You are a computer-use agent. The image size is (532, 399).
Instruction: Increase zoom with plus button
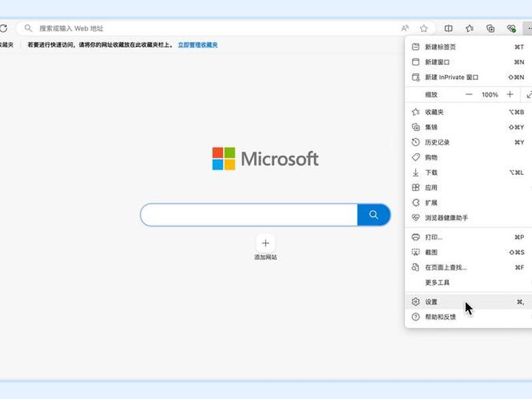510,94
